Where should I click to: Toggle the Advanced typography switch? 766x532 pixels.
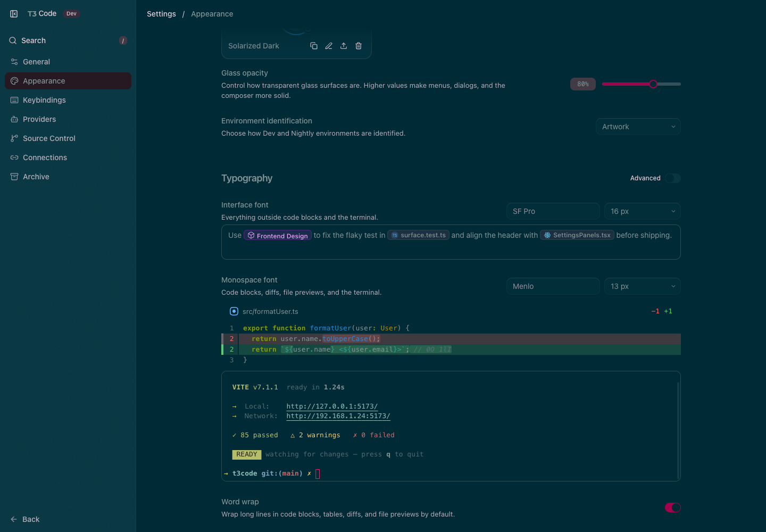[673, 178]
